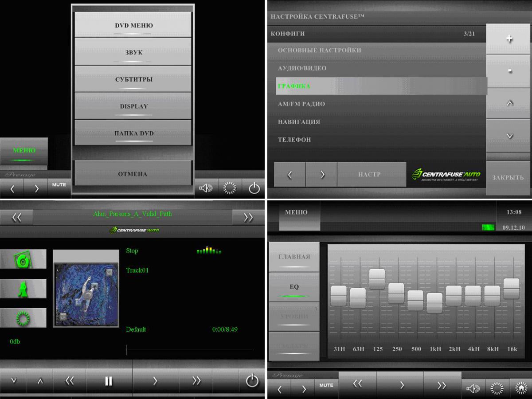Screen dimensions: 532x399
Task: Click the green gear ring icon above 0db
Action: click(x=23, y=318)
